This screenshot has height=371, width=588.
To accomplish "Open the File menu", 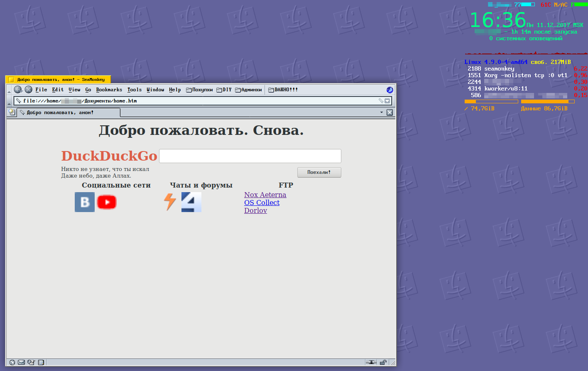I will pyautogui.click(x=41, y=90).
